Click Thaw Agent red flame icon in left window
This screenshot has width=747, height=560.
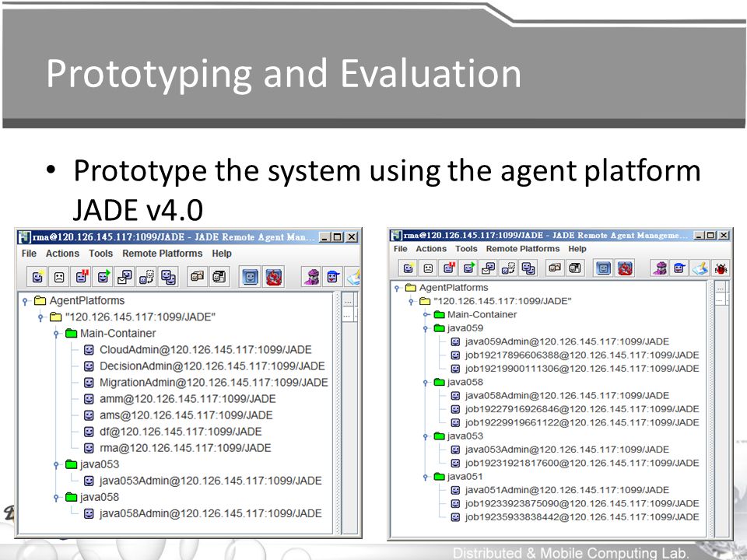[x=273, y=277]
